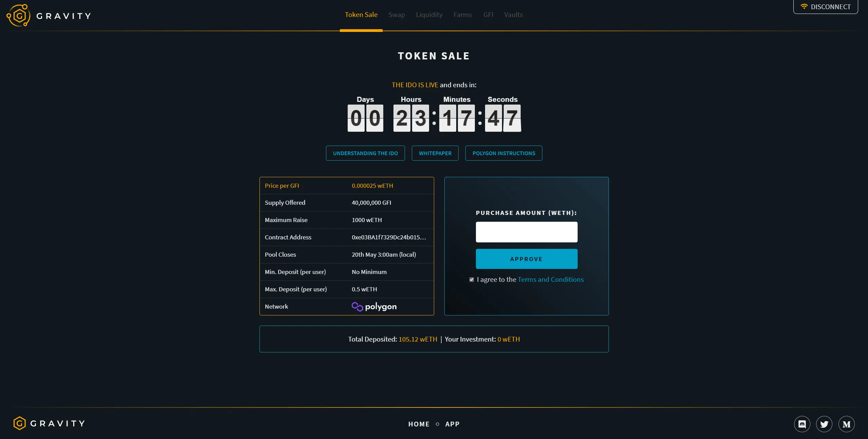This screenshot has height=439, width=868.
Task: Select the Vaults tab
Action: (513, 15)
